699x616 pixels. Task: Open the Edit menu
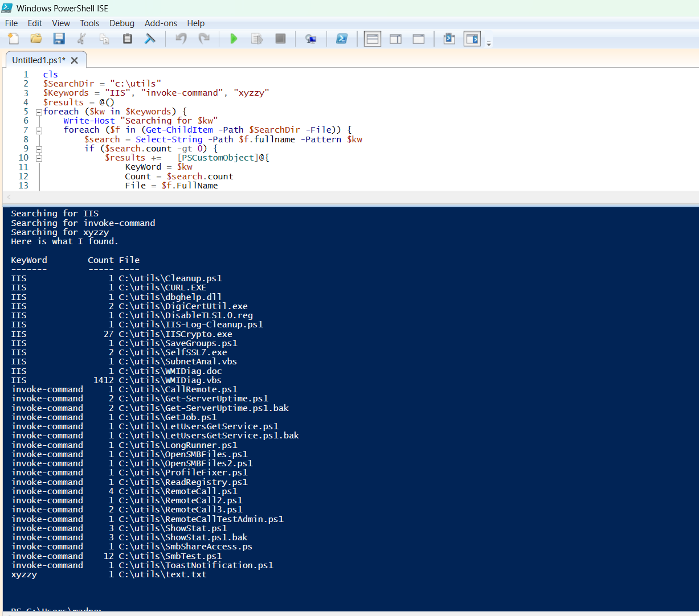click(35, 23)
